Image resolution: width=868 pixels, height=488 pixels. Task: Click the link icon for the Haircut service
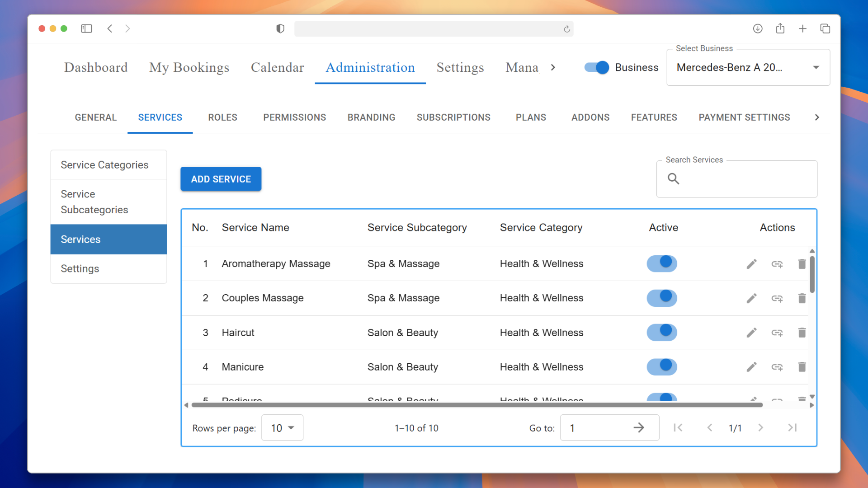click(x=777, y=333)
